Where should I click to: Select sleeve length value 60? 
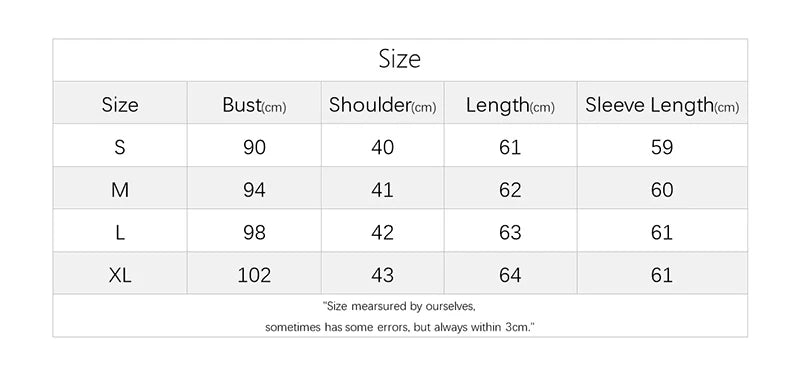[x=662, y=190]
